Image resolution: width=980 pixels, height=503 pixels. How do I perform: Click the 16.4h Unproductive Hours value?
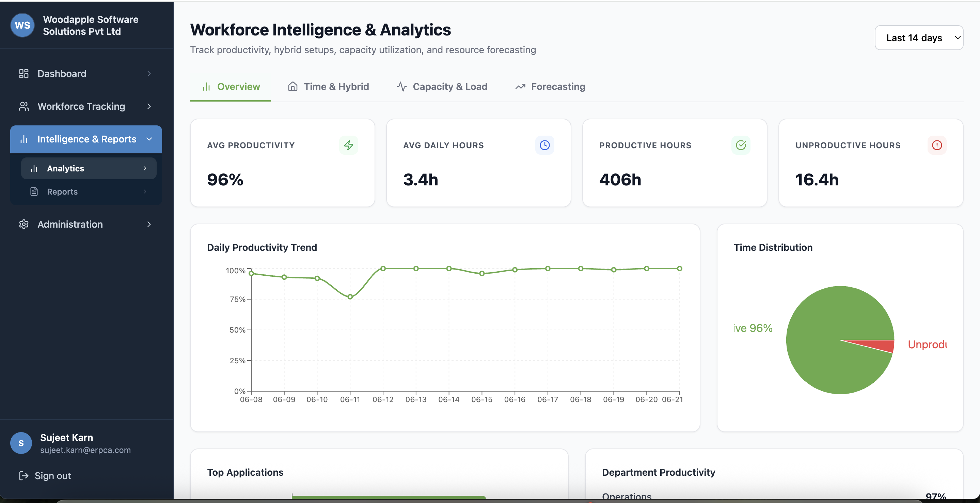pos(817,179)
